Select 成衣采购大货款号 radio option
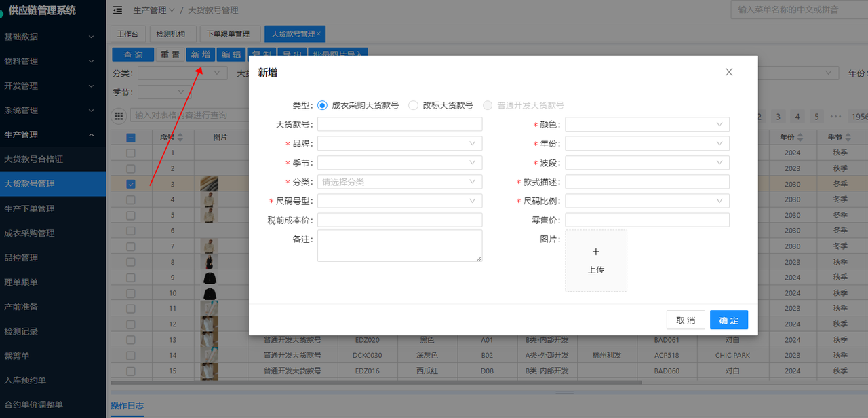868x418 pixels. (x=322, y=105)
